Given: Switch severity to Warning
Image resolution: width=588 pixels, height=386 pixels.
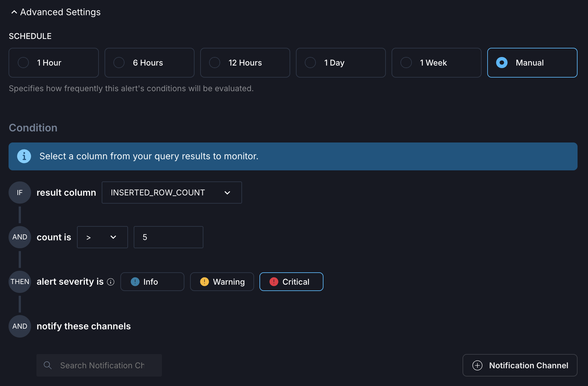Looking at the screenshot, I should click(x=222, y=282).
